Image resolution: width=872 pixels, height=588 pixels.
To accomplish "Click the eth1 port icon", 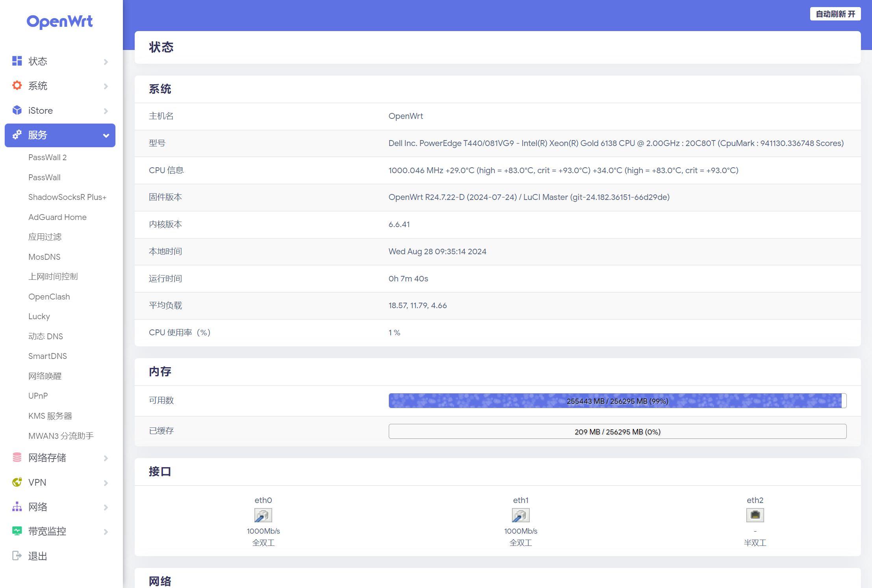I will [x=521, y=515].
